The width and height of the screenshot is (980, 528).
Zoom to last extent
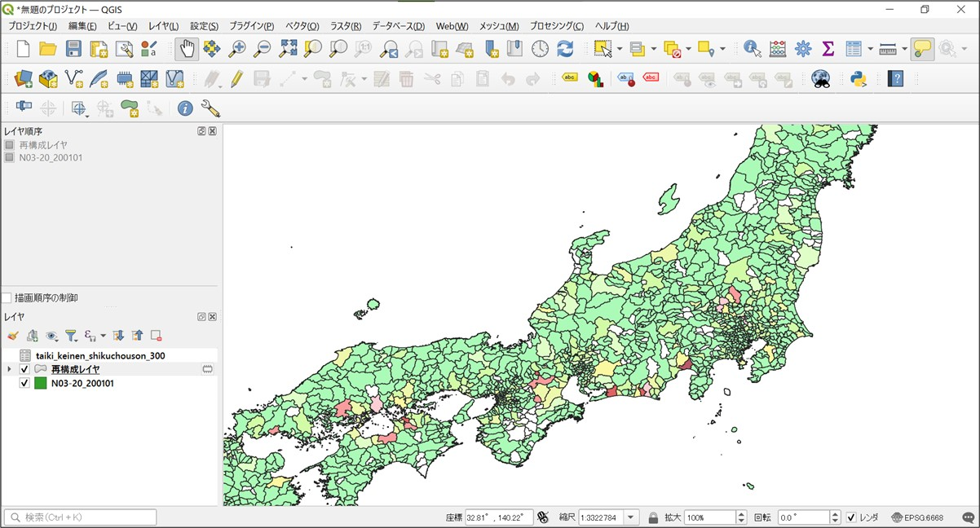(389, 49)
